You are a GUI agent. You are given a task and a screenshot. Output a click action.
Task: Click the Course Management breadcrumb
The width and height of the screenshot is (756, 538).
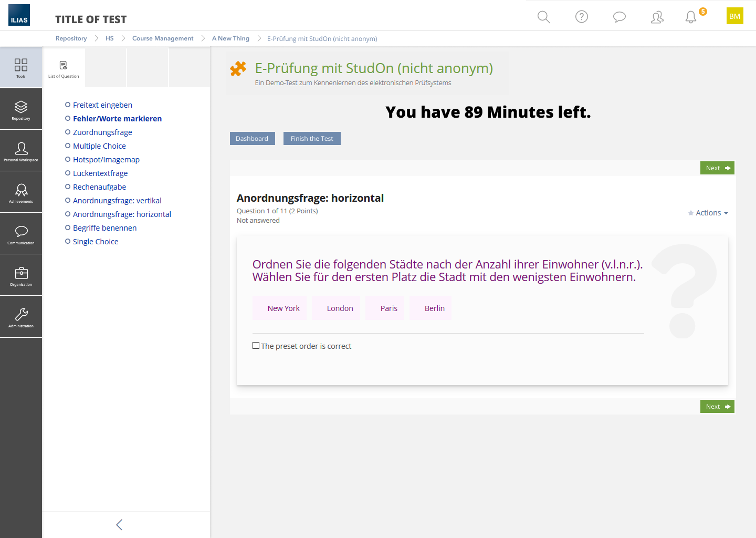(x=163, y=38)
